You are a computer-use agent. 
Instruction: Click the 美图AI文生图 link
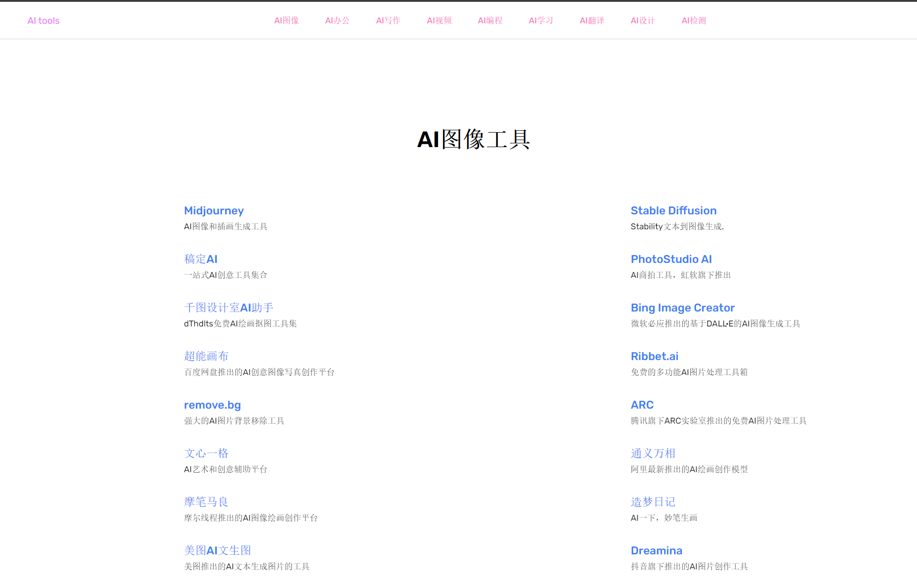pyautogui.click(x=218, y=551)
